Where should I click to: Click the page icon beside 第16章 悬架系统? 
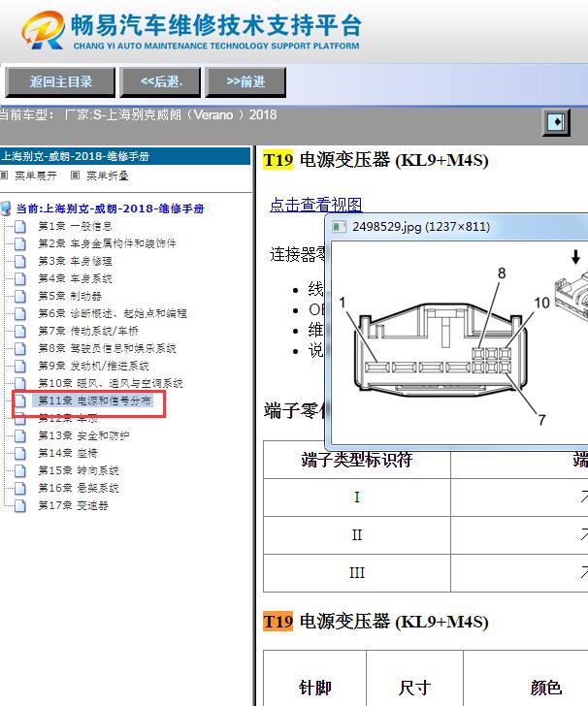coord(19,489)
